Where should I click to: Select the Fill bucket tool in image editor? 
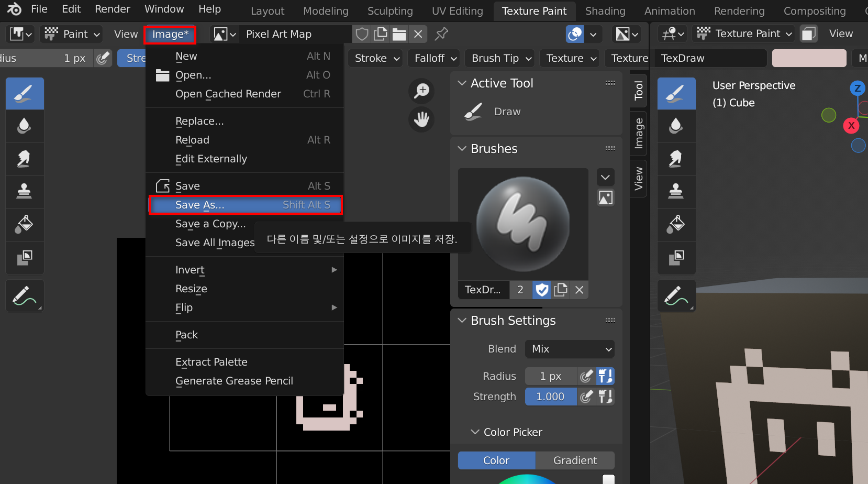[x=25, y=224]
